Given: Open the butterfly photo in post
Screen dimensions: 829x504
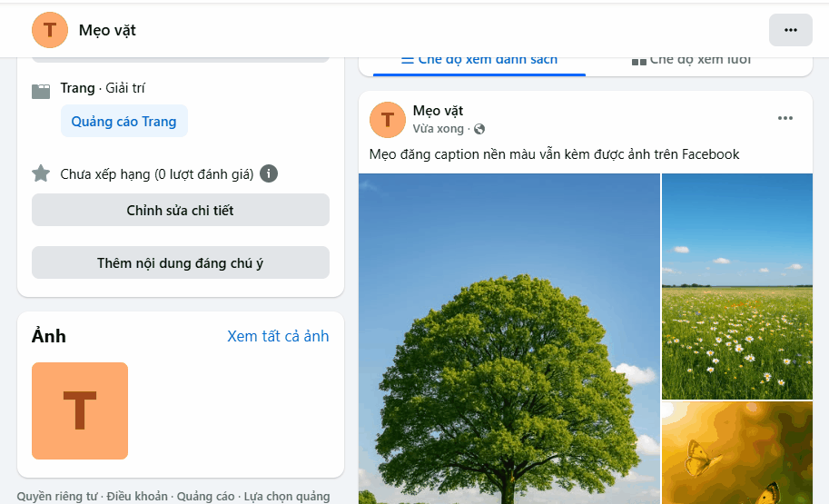Looking at the screenshot, I should 737,453.
